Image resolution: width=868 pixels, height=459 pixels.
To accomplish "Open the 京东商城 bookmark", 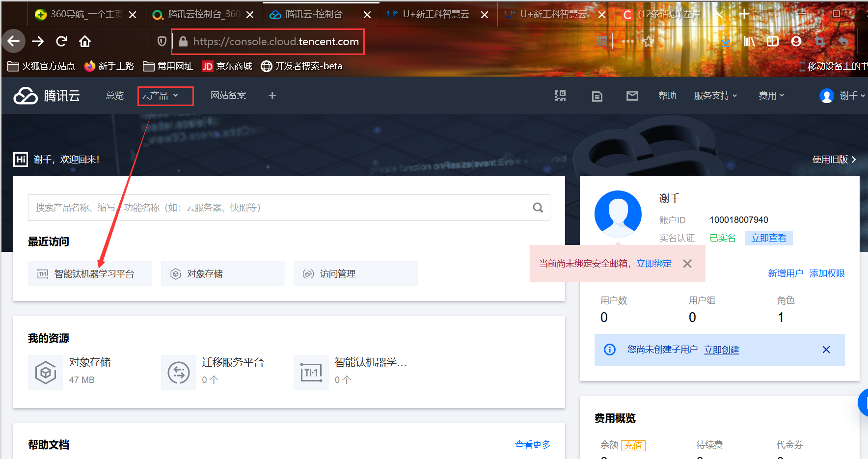I will click(227, 66).
